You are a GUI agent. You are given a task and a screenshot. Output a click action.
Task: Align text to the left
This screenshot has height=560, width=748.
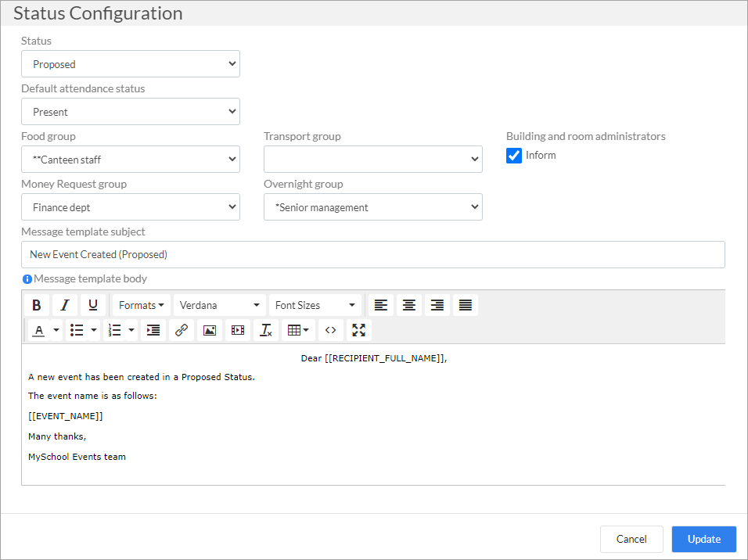381,305
